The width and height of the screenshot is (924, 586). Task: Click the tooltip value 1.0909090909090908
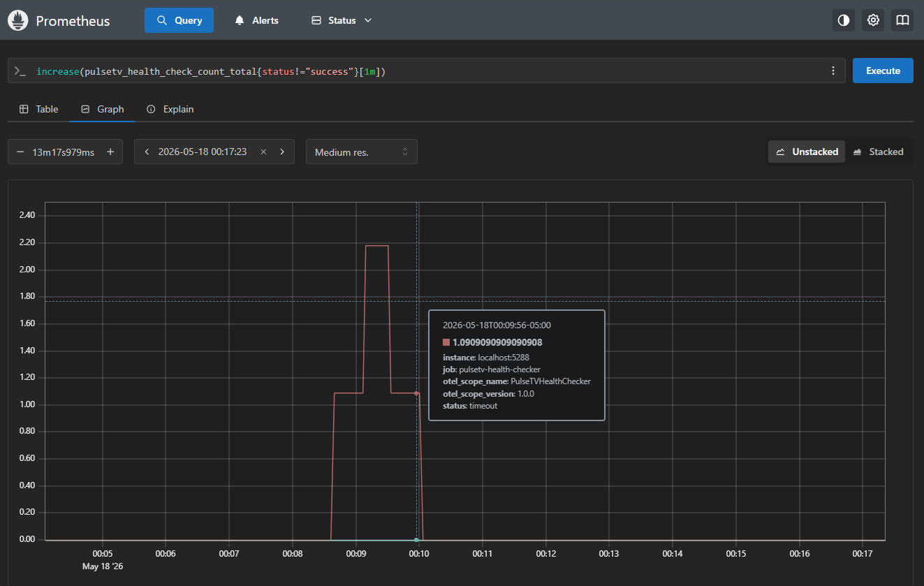(497, 342)
